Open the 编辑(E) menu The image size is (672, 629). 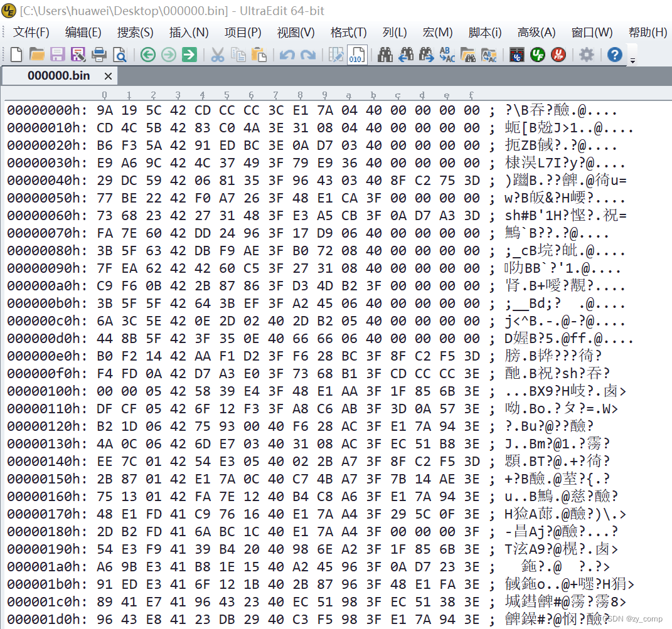click(83, 32)
